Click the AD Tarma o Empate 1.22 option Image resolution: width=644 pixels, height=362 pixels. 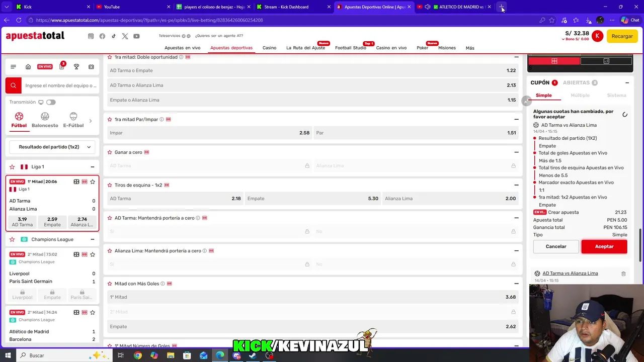[x=313, y=70]
